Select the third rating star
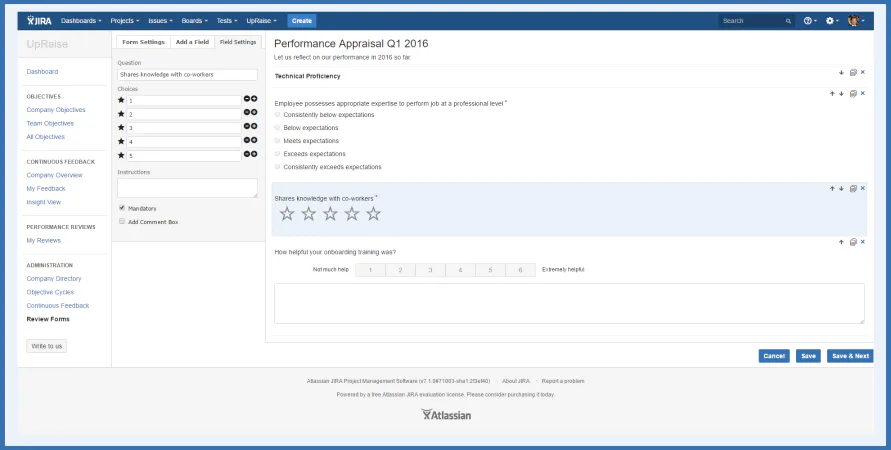The height and width of the screenshot is (450, 891). 330,214
